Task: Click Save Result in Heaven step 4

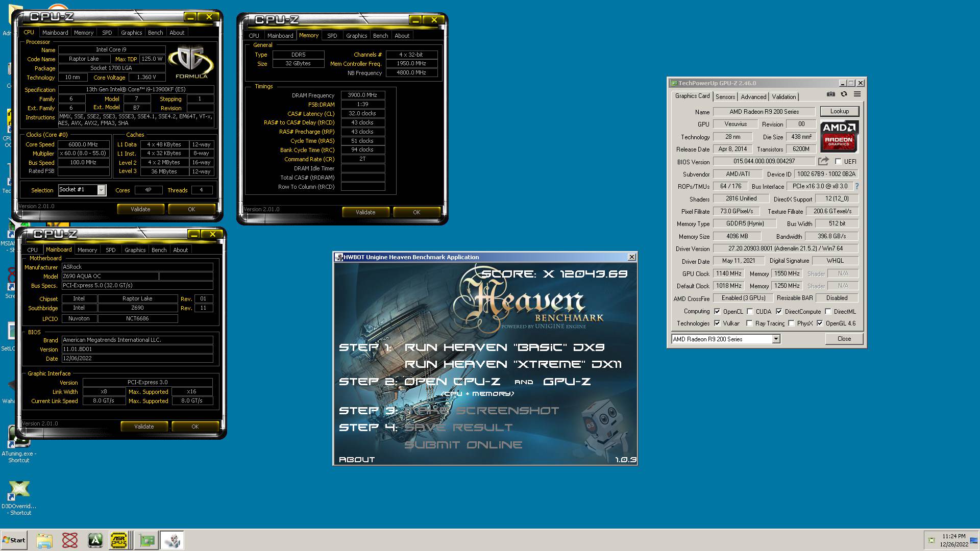Action: tap(458, 428)
